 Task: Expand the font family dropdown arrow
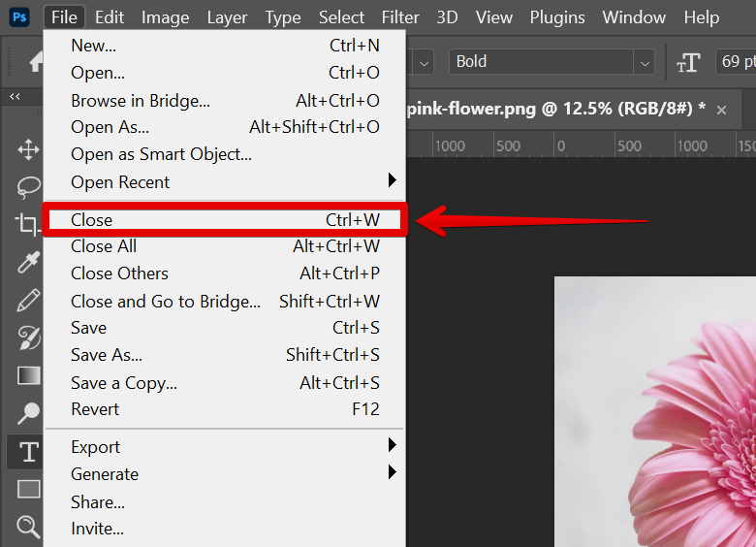coord(424,63)
